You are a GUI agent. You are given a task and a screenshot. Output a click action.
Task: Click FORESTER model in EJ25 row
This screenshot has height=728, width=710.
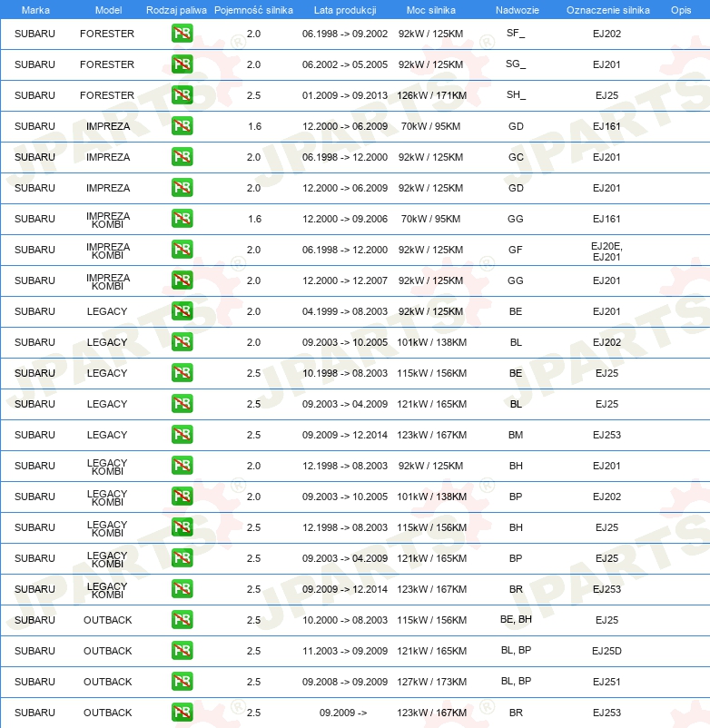point(107,95)
